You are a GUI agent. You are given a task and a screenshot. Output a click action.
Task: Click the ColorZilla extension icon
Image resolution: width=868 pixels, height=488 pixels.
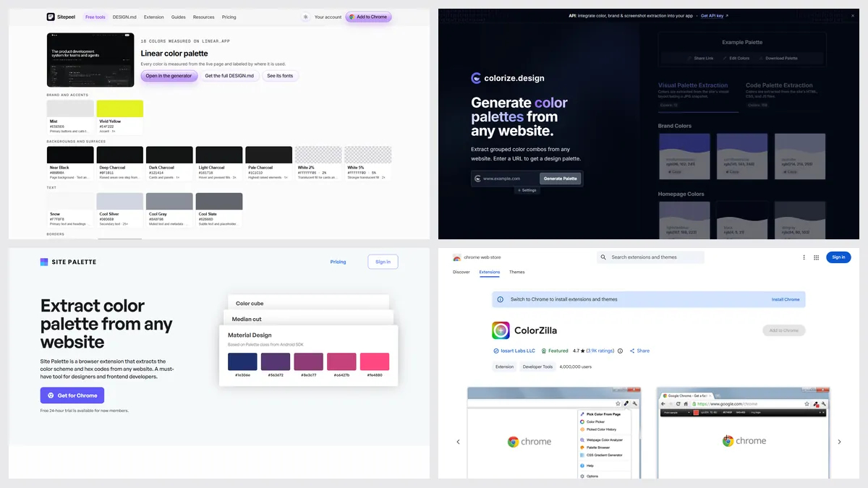501,330
